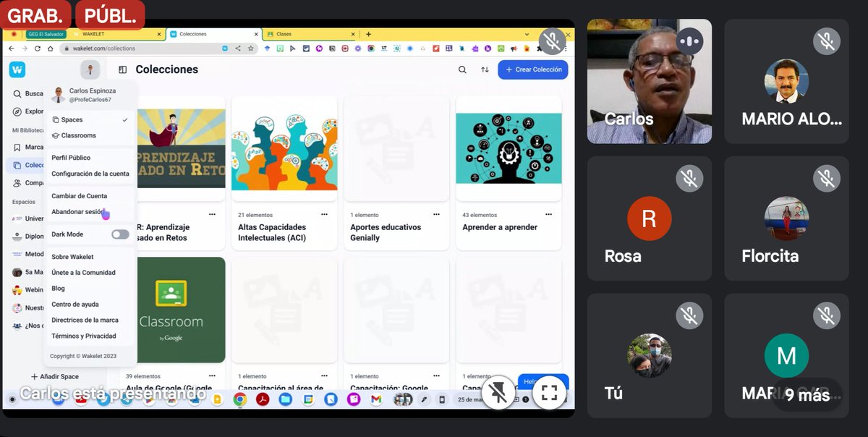Open Términos y Privacidad link
This screenshot has height=437, width=868.
[x=83, y=336]
